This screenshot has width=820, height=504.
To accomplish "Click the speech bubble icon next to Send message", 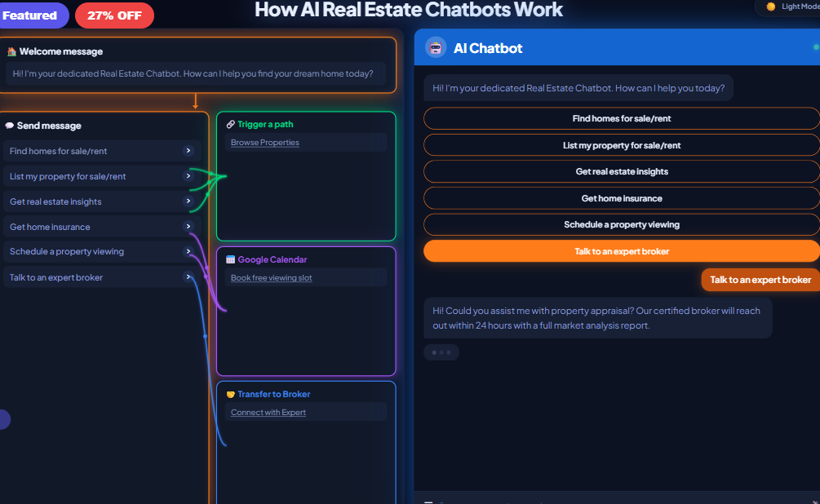I will (10, 126).
